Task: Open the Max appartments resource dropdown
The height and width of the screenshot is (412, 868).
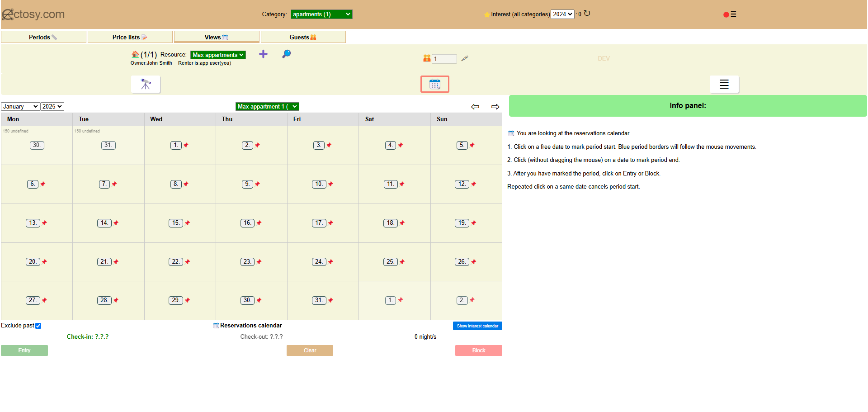Action: point(218,55)
